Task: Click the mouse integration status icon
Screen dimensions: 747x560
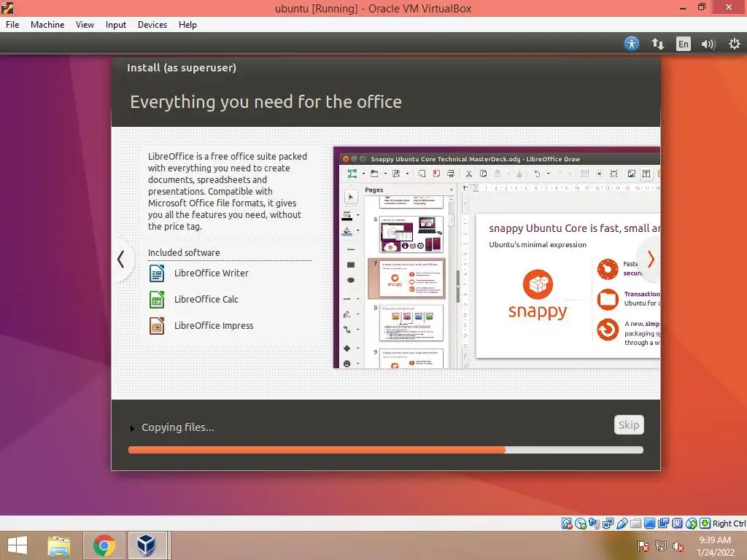Action: pyautogui.click(x=692, y=524)
